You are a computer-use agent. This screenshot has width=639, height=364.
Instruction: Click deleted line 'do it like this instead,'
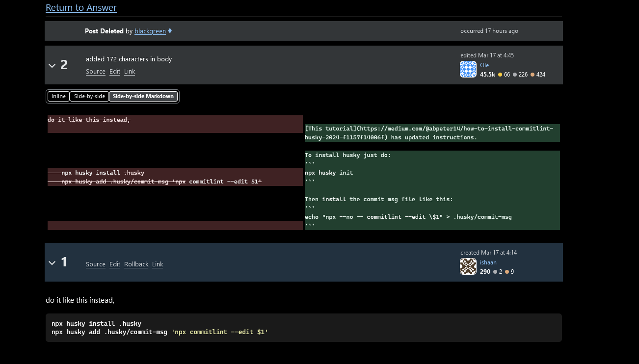[89, 120]
